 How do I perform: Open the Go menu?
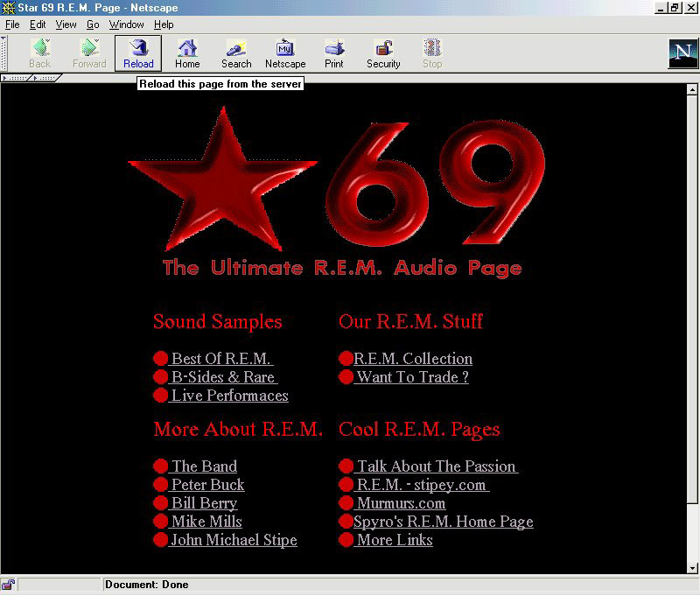click(x=93, y=25)
